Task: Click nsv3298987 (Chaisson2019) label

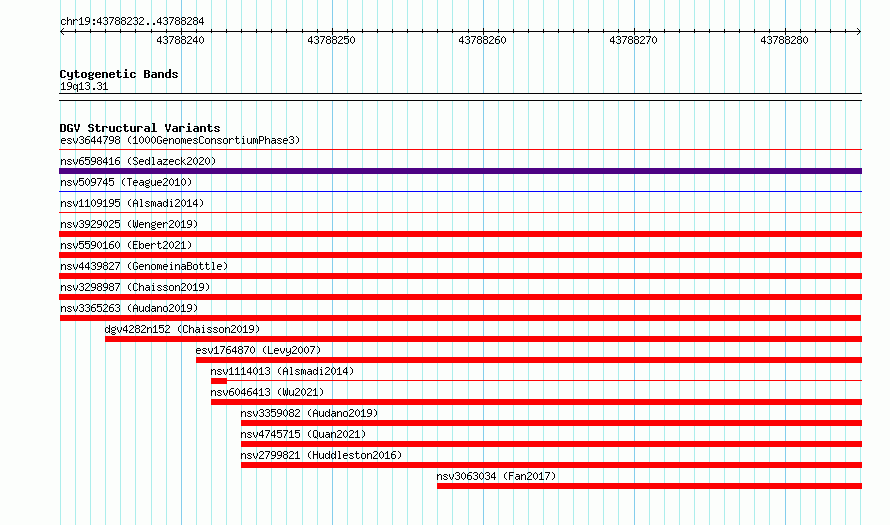Action: pos(135,287)
